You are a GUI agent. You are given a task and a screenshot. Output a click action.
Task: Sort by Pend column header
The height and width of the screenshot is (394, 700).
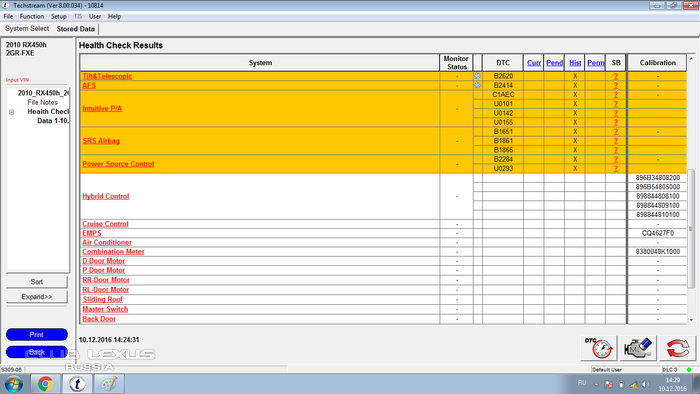pos(554,63)
